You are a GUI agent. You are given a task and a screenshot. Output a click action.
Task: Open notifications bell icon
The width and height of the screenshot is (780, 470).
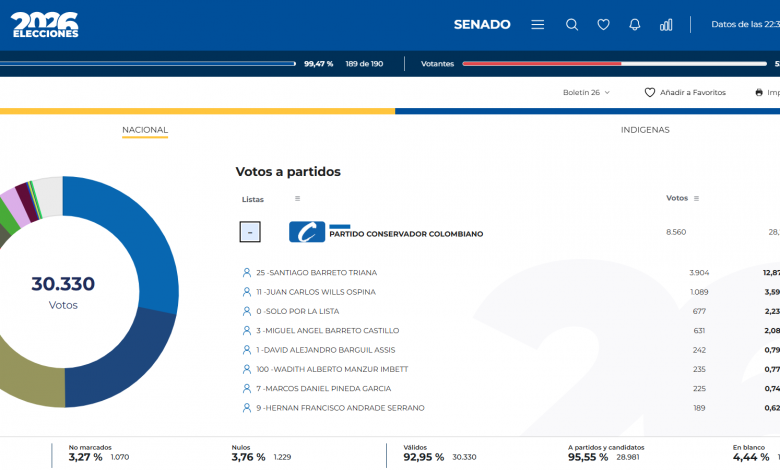(635, 25)
